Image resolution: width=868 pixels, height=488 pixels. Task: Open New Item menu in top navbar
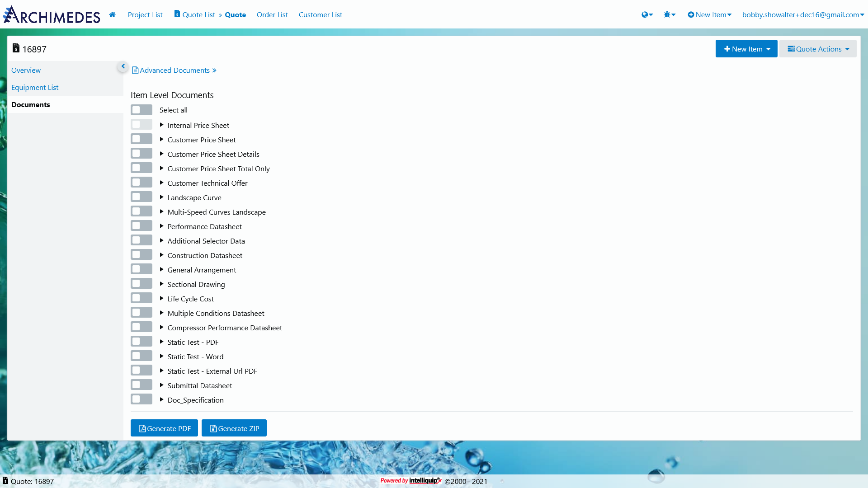709,14
